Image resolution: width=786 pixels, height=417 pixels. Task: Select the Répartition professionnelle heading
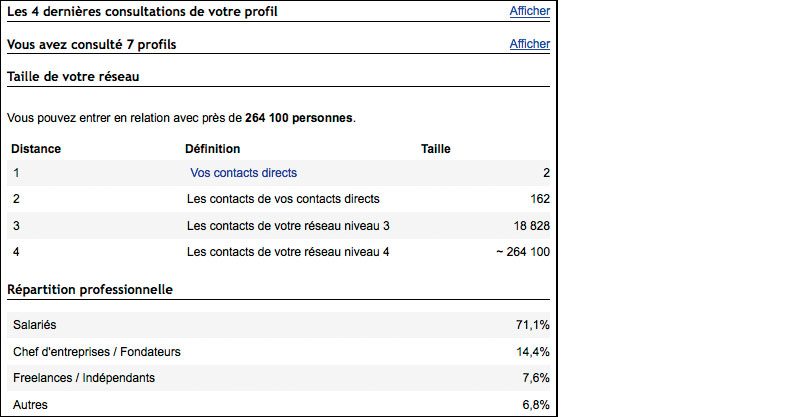pyautogui.click(x=90, y=290)
